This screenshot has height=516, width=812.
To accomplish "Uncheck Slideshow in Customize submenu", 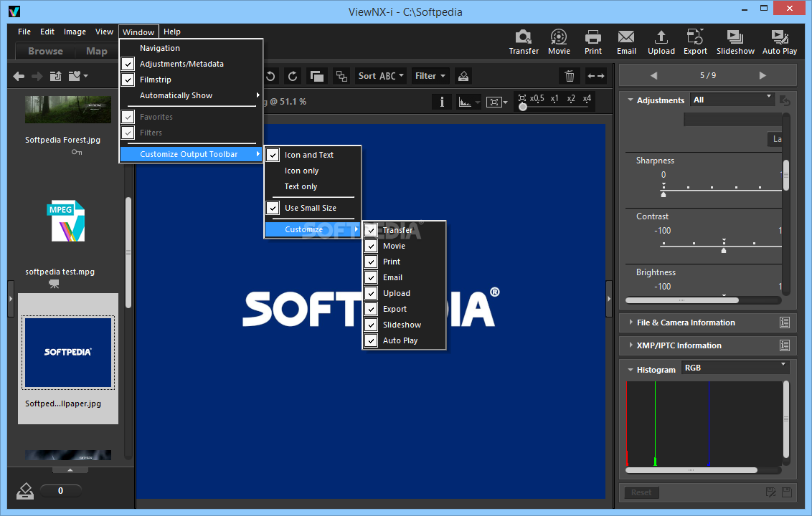I will 371,325.
